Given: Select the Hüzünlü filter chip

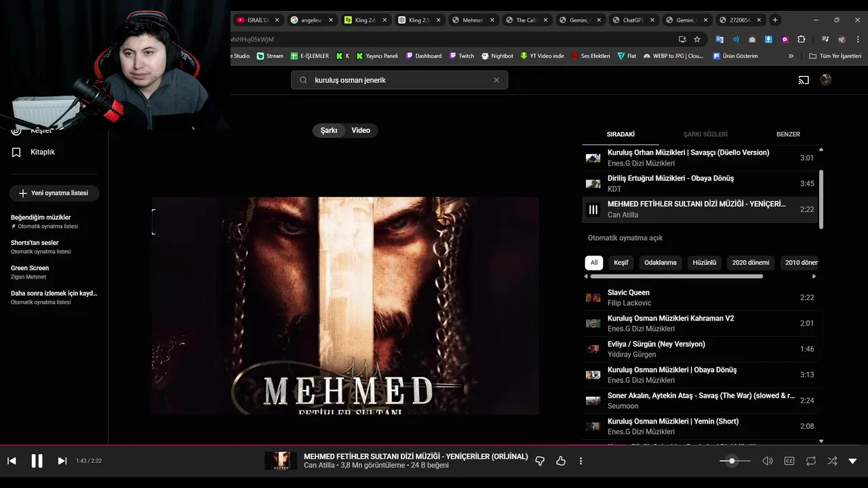Looking at the screenshot, I should 705,262.
